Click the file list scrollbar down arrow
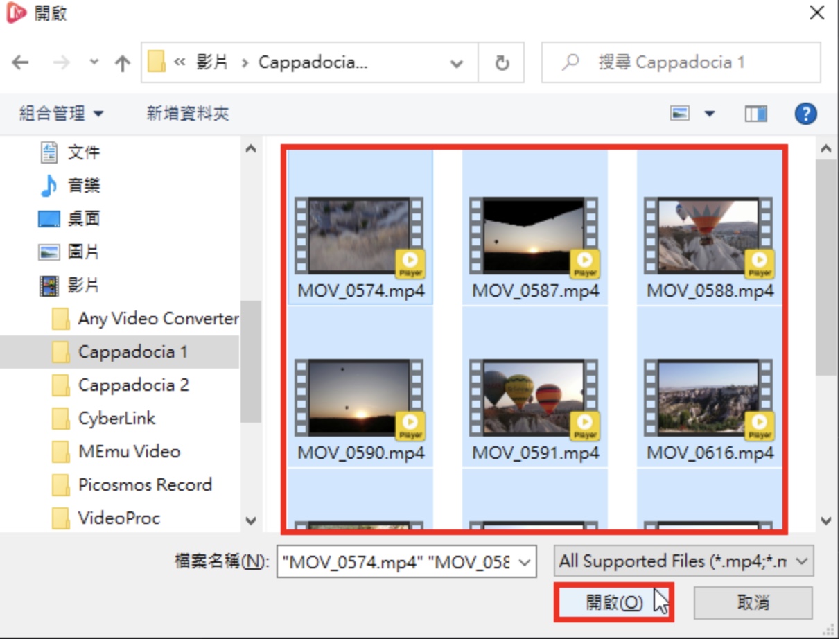840x639 pixels. [x=825, y=520]
